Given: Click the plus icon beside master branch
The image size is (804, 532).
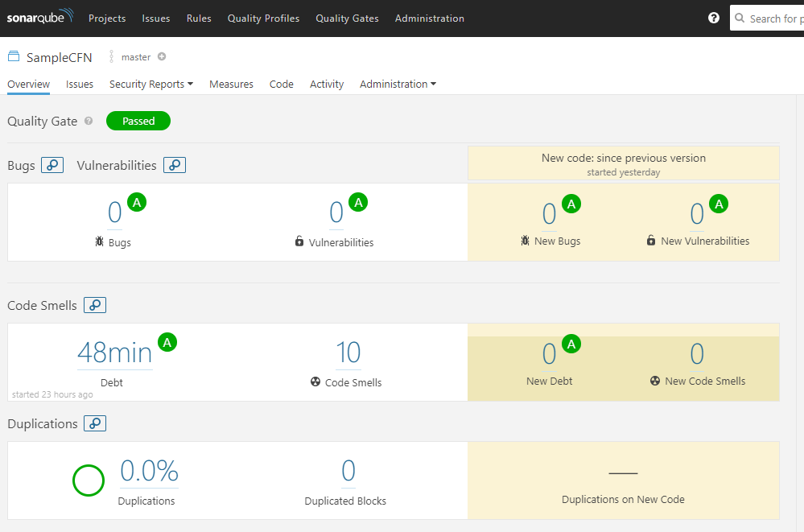Looking at the screenshot, I should click(x=162, y=56).
